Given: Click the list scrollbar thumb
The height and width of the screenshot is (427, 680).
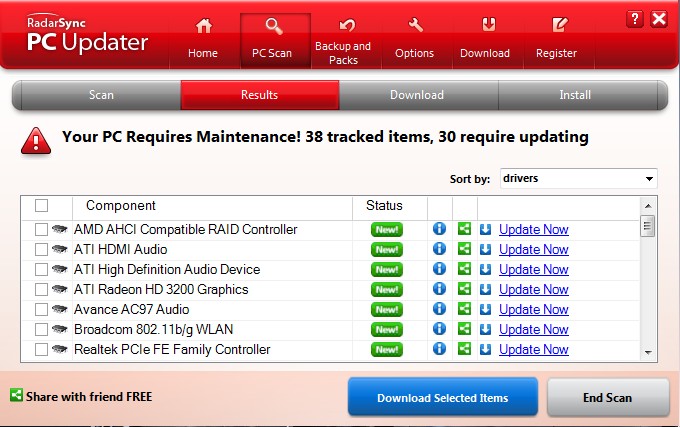Looking at the screenshot, I should coord(648,225).
